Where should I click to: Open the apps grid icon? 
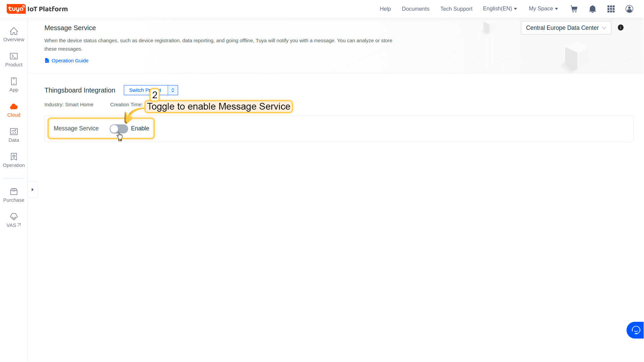611,9
